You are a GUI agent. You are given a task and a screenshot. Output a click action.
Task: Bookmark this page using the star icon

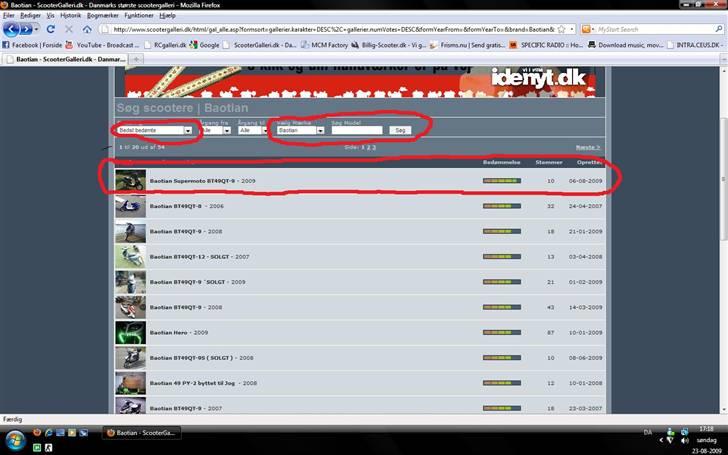(561, 29)
